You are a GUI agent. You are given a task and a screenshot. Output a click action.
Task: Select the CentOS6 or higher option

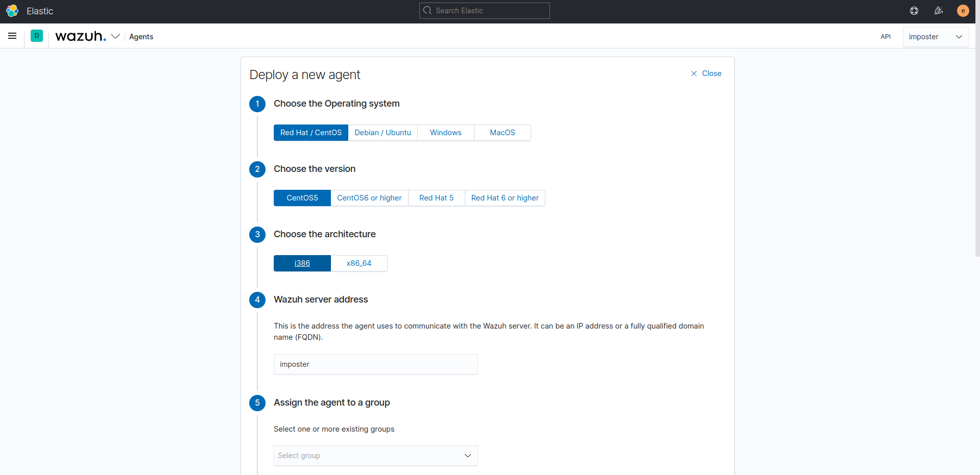pyautogui.click(x=369, y=198)
